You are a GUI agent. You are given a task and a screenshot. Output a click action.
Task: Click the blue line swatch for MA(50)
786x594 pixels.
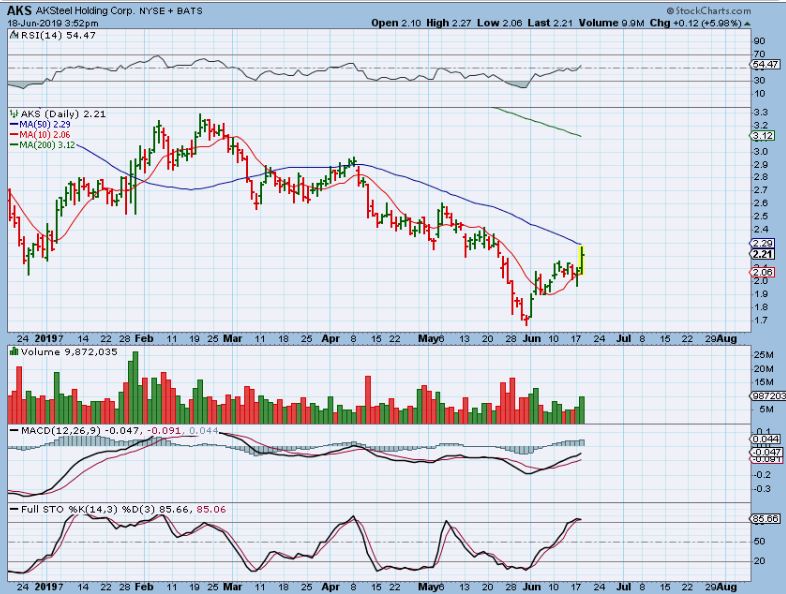click(14, 124)
